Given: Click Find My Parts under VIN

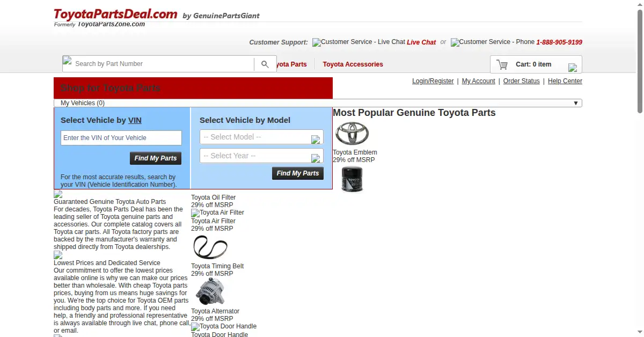Looking at the screenshot, I should [156, 158].
